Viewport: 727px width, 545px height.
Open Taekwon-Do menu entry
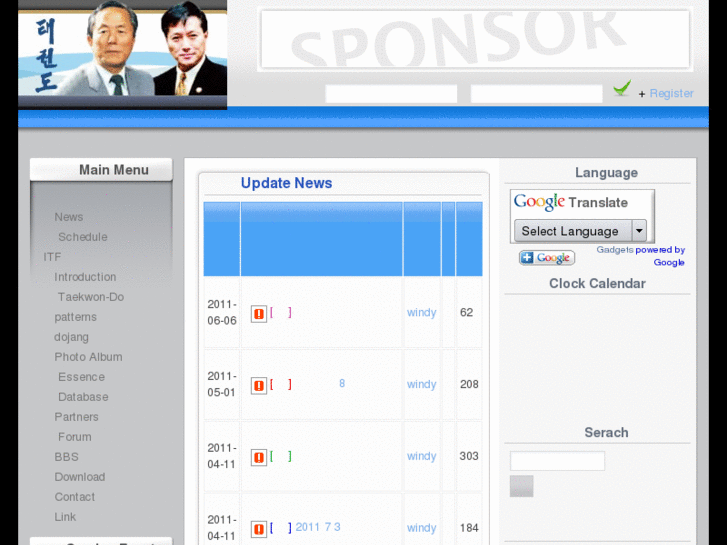[91, 297]
